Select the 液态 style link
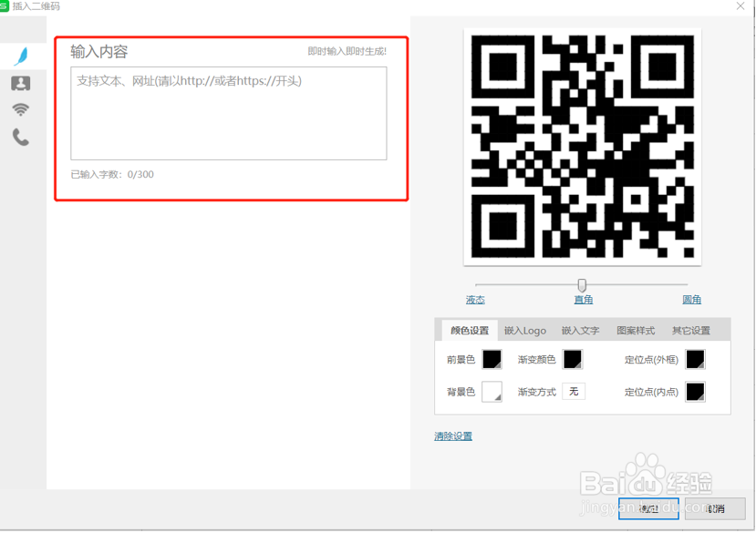 pyautogui.click(x=475, y=300)
